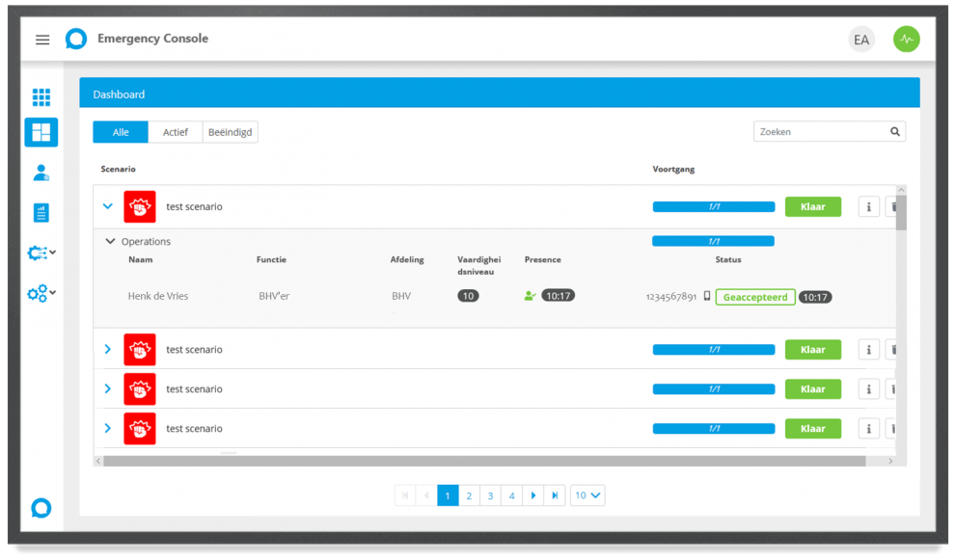The height and width of the screenshot is (560, 956).
Task: Delete the first scenario via trash icon
Action: 892,206
